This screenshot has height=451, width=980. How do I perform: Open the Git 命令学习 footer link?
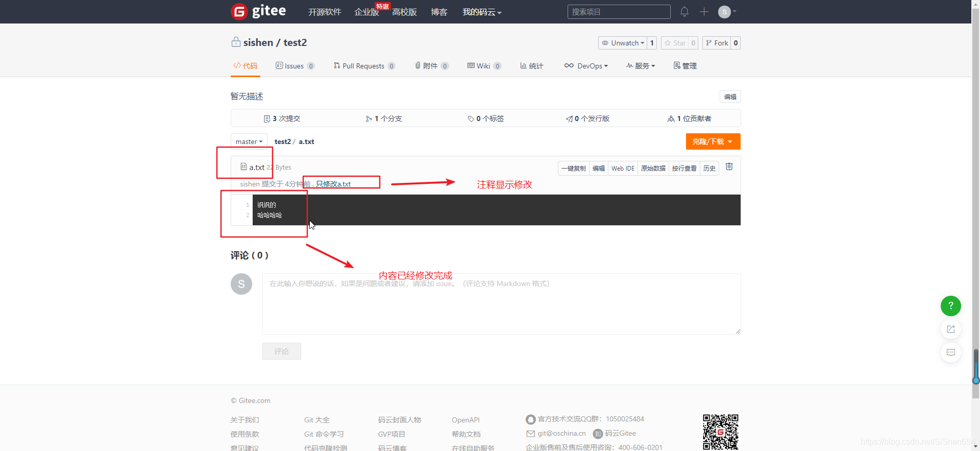click(x=324, y=434)
